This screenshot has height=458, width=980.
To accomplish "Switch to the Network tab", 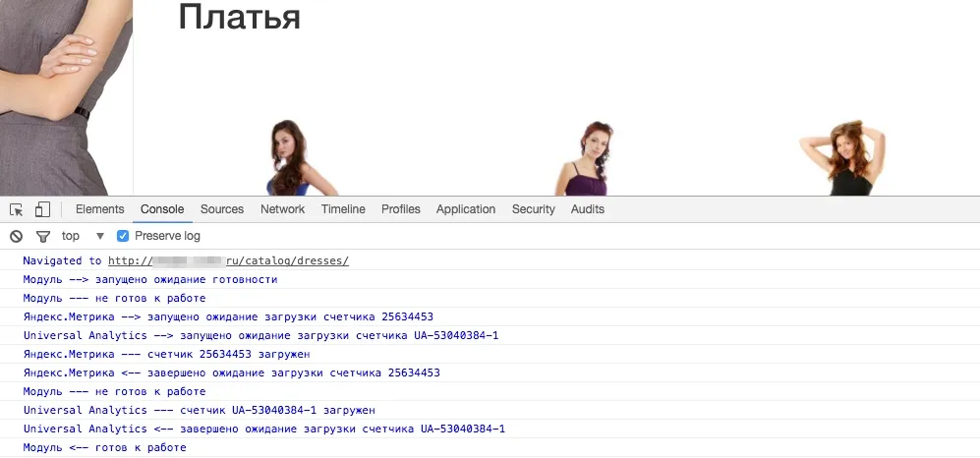I will tap(282, 209).
